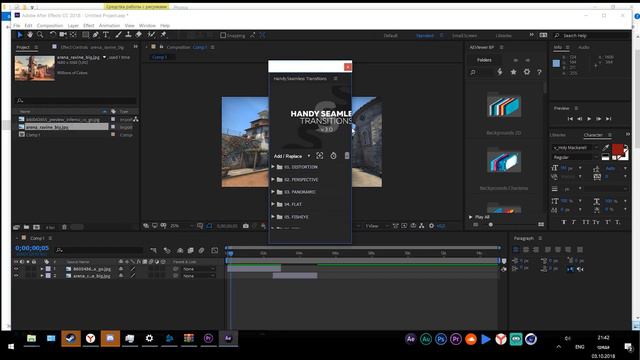
Task: Click the new folder icon in Project panel
Action: [26, 227]
